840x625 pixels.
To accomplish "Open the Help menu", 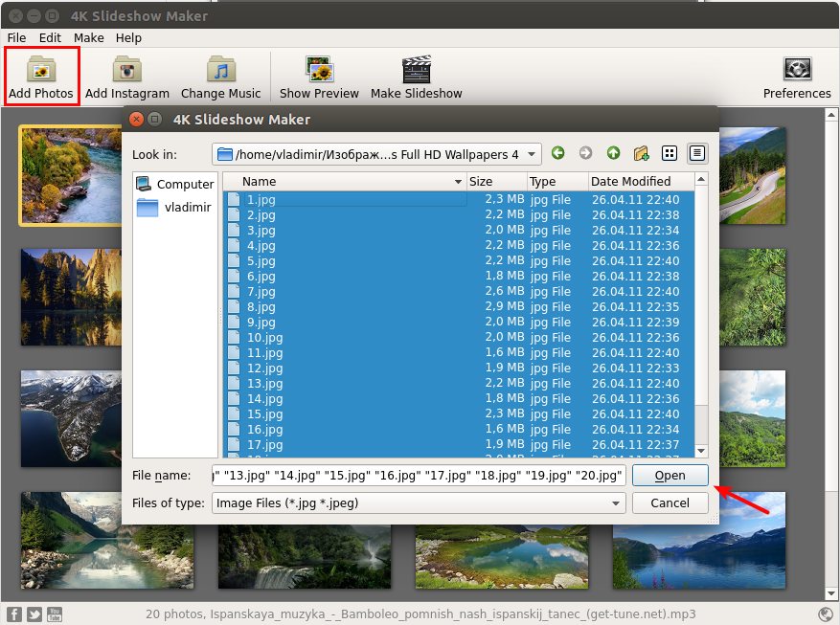I will (128, 38).
